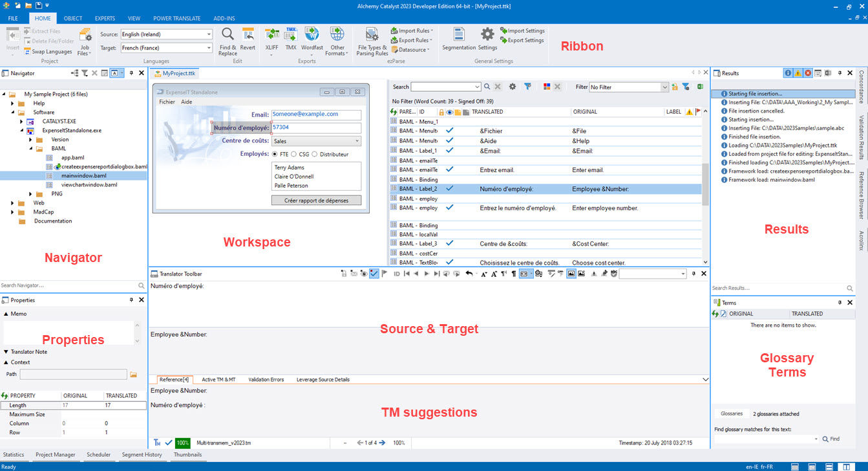This screenshot has height=471, width=868.
Task: Toggle the Sign Off checkmark in Translator Toolbar
Action: click(x=374, y=274)
